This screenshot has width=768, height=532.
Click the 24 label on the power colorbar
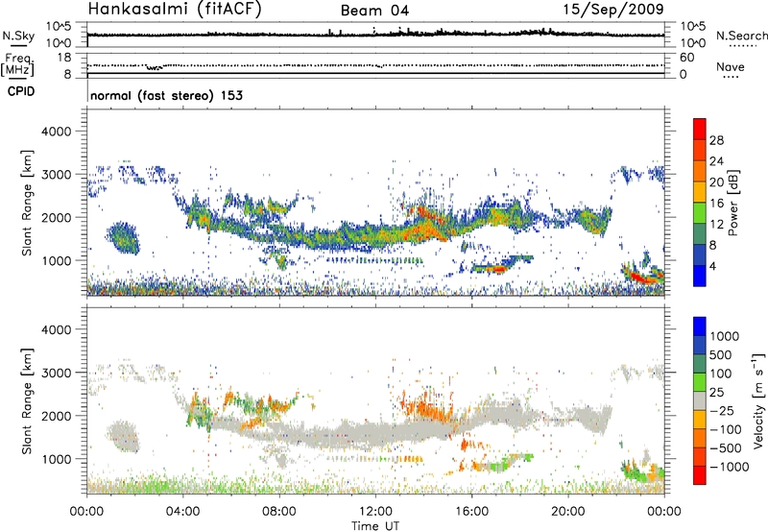click(716, 161)
